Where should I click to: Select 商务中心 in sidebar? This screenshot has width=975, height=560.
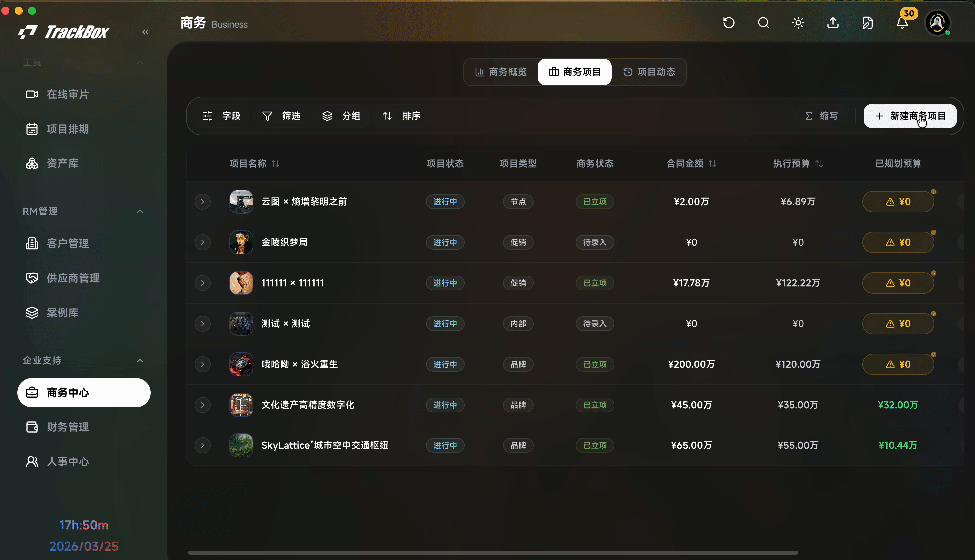tap(84, 393)
